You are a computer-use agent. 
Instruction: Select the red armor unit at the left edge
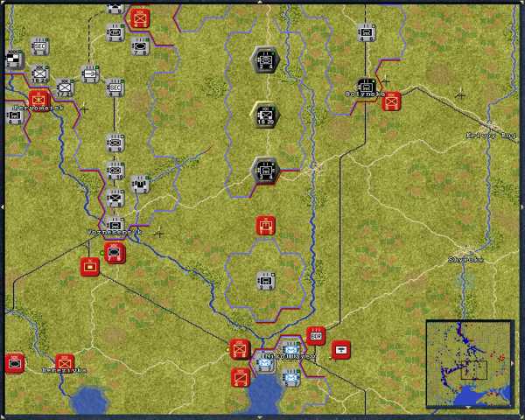(15, 363)
